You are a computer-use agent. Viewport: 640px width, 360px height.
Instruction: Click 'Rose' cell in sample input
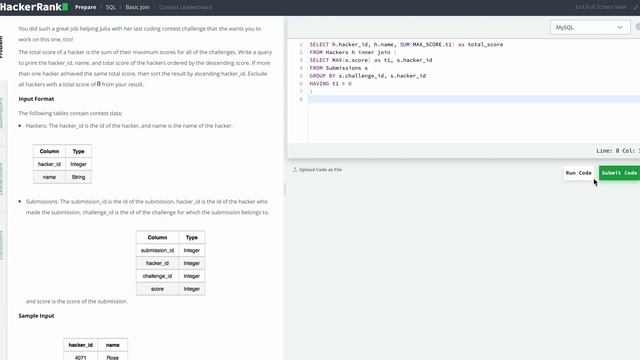113,357
